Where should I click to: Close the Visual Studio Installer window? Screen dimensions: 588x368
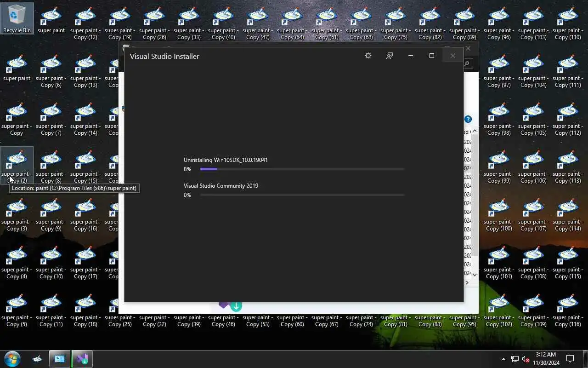(x=453, y=56)
